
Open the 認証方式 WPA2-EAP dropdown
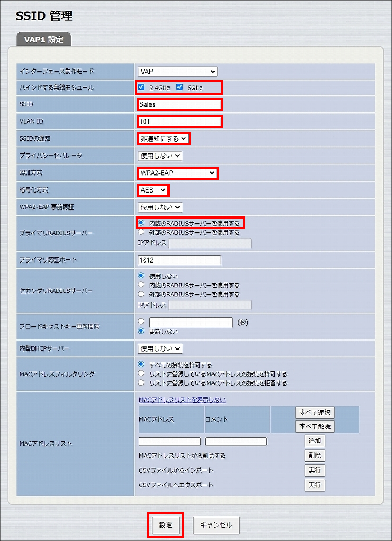coord(177,173)
